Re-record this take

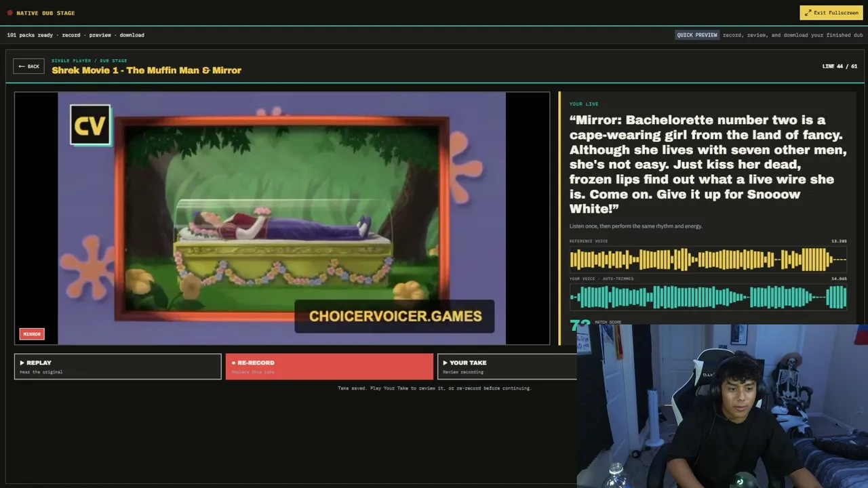click(330, 366)
